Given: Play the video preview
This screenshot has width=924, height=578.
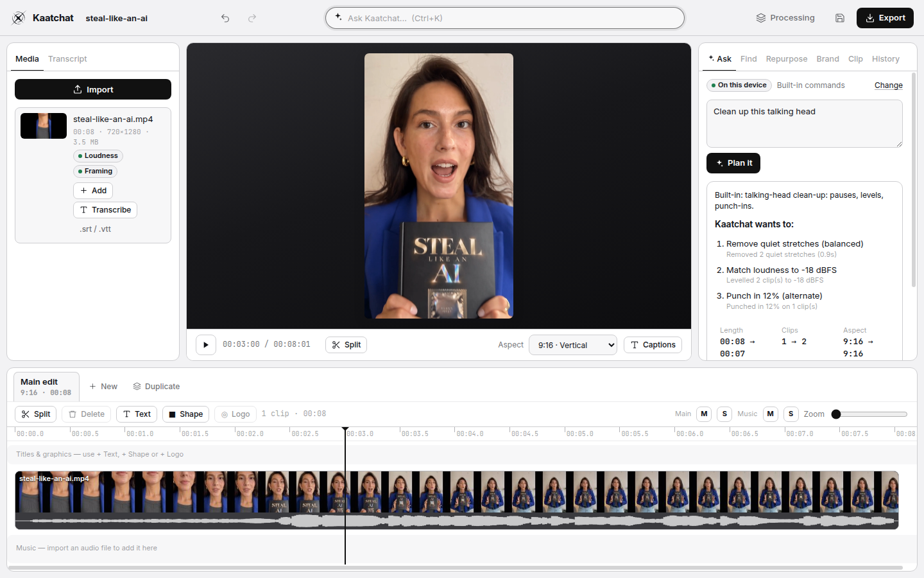Looking at the screenshot, I should pos(206,345).
